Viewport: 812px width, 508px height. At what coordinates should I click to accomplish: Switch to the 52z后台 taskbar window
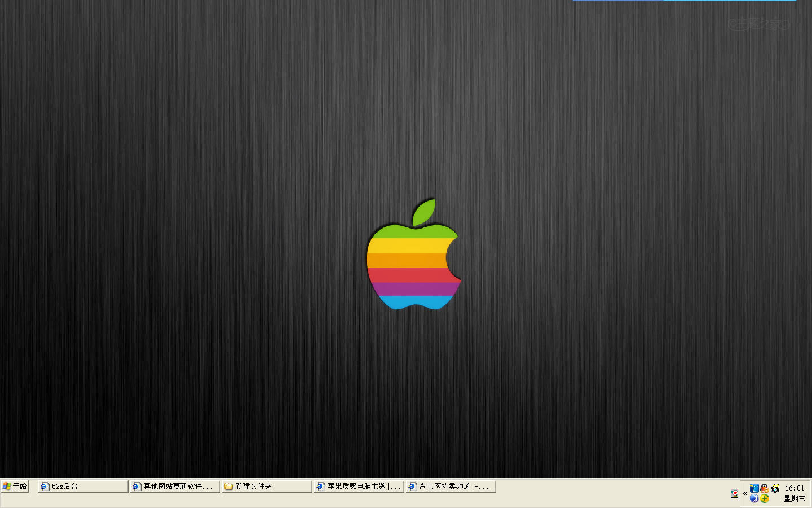[x=83, y=486]
